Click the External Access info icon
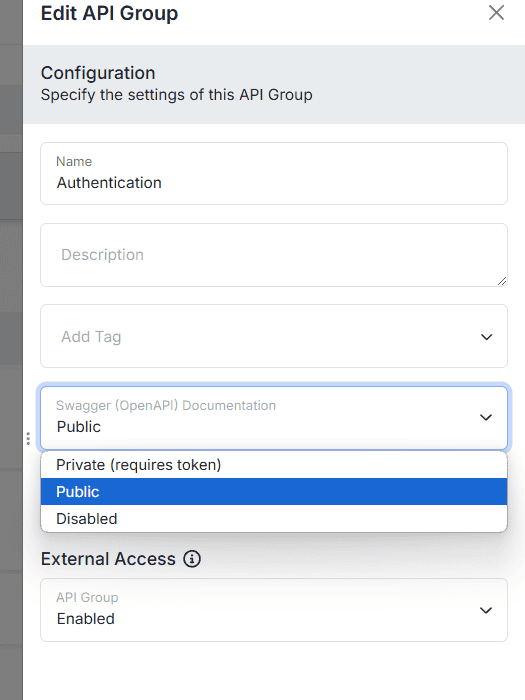This screenshot has height=700, width=525. [x=192, y=559]
